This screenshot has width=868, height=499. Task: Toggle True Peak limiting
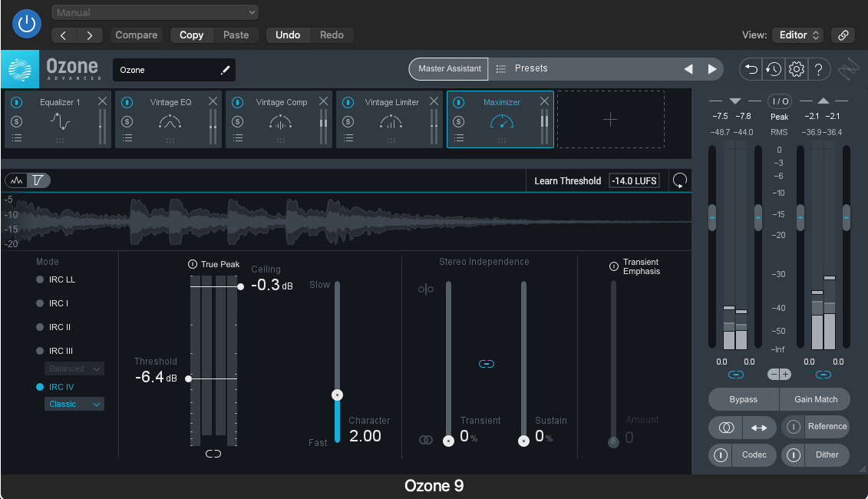click(193, 264)
